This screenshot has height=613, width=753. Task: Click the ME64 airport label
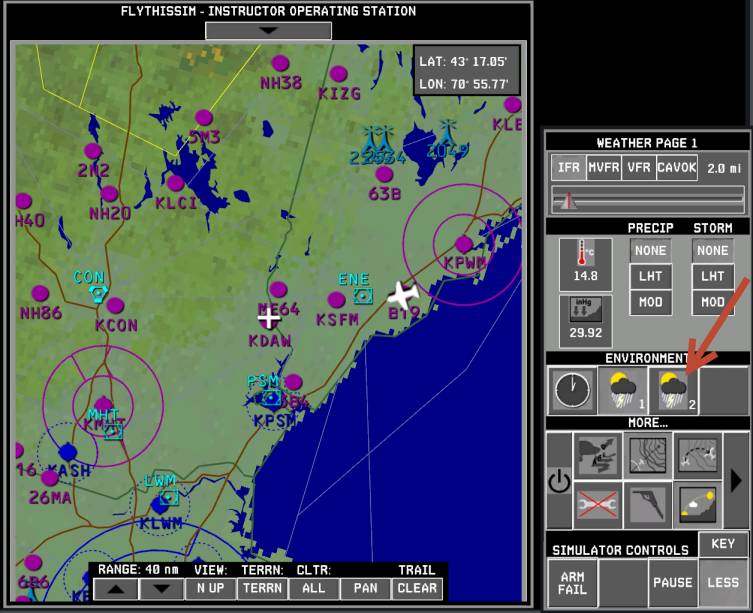click(279, 309)
